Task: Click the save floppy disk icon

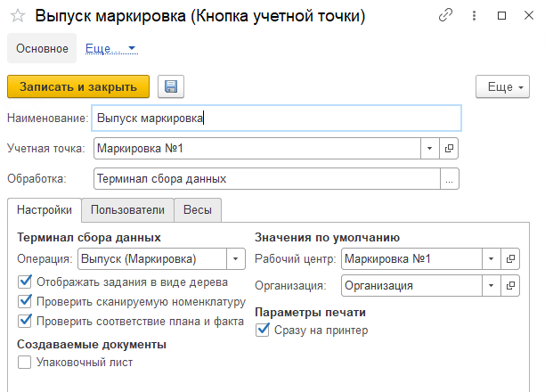Action: [171, 86]
